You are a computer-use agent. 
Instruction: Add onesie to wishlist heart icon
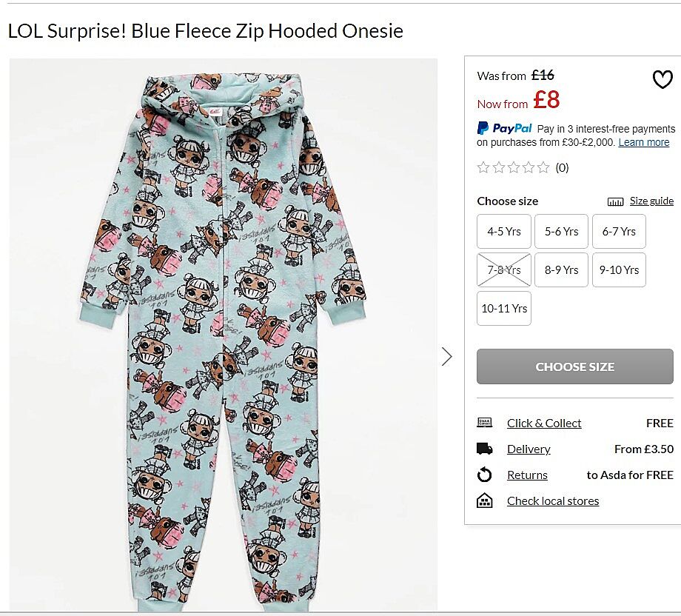click(662, 79)
